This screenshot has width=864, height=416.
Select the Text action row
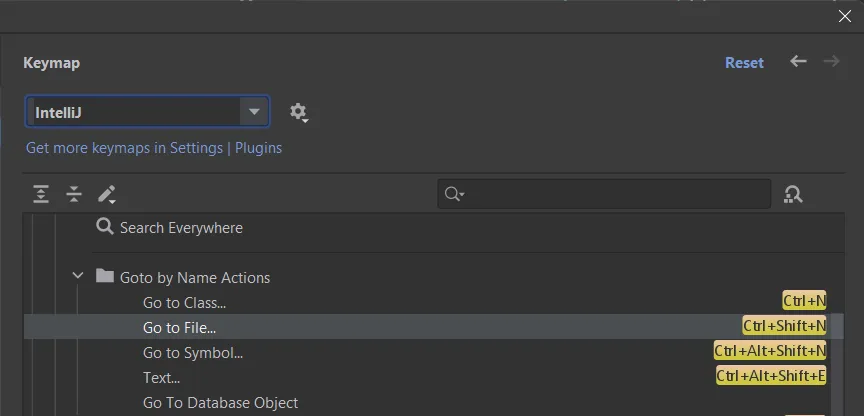point(162,377)
